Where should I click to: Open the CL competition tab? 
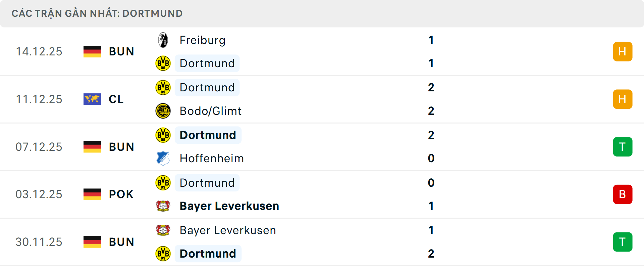116,99
